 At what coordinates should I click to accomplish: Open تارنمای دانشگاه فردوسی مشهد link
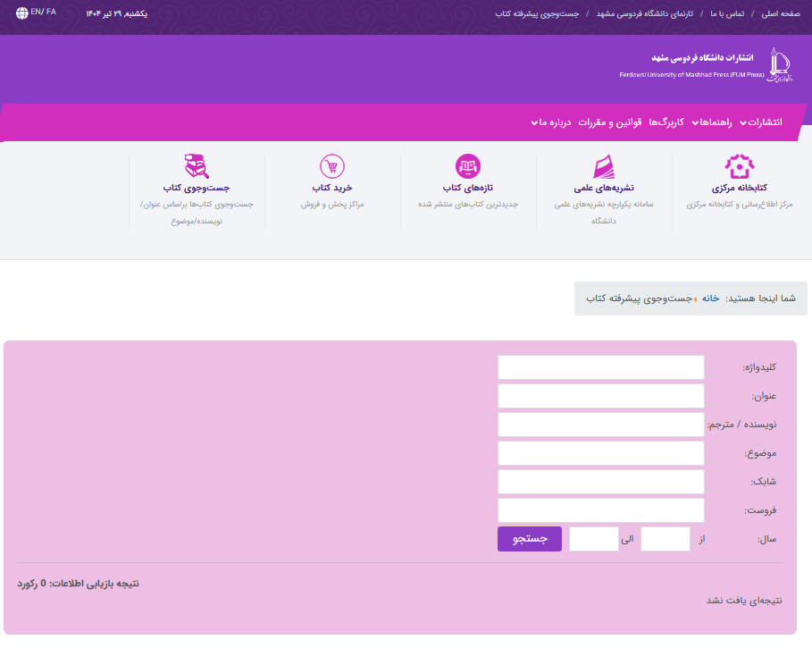[644, 13]
